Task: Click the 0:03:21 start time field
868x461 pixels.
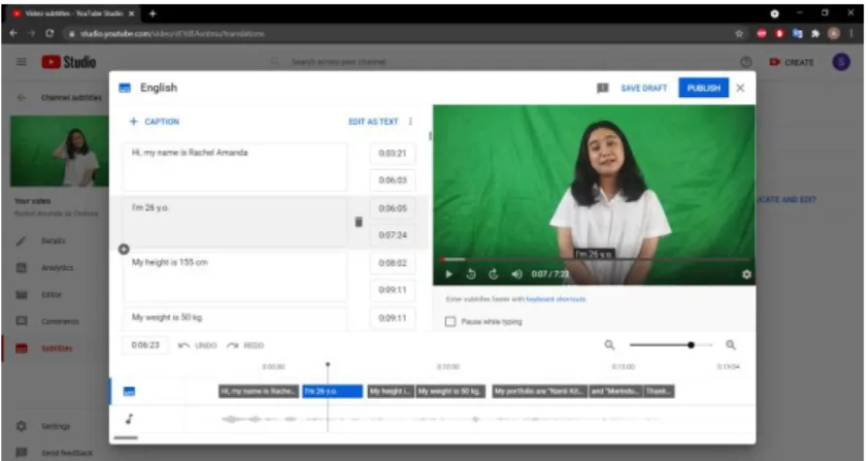Action: (392, 153)
